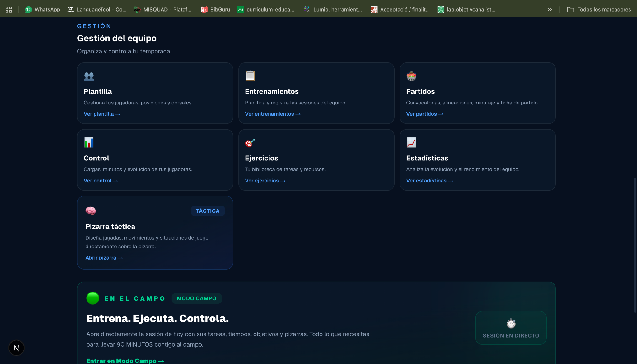Screen dimensions: 637x364
Task: Click the Estadísticas card title
Action: (427, 158)
